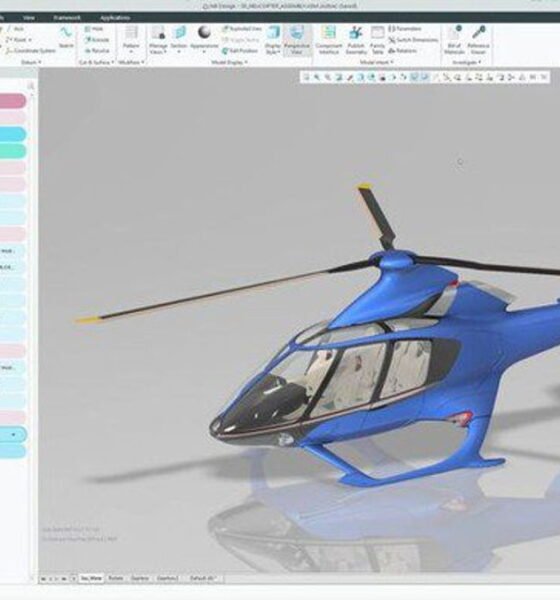Click Switch Dimensions
The image size is (560, 600).
point(413,39)
